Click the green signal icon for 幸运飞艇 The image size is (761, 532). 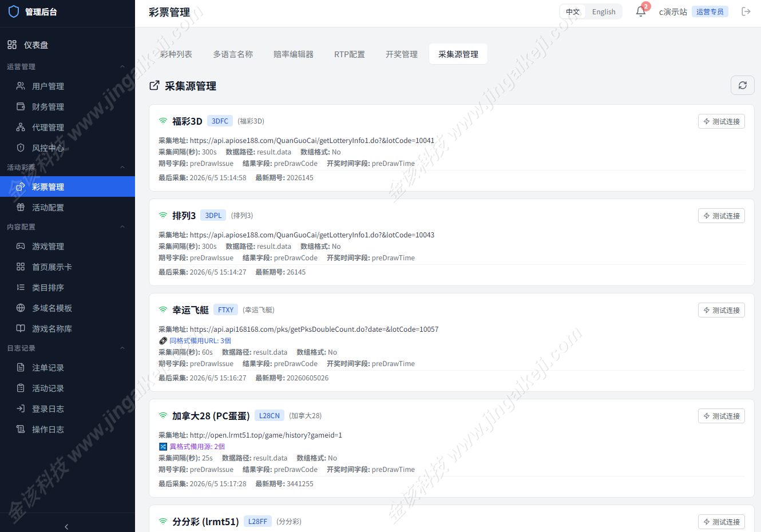163,309
